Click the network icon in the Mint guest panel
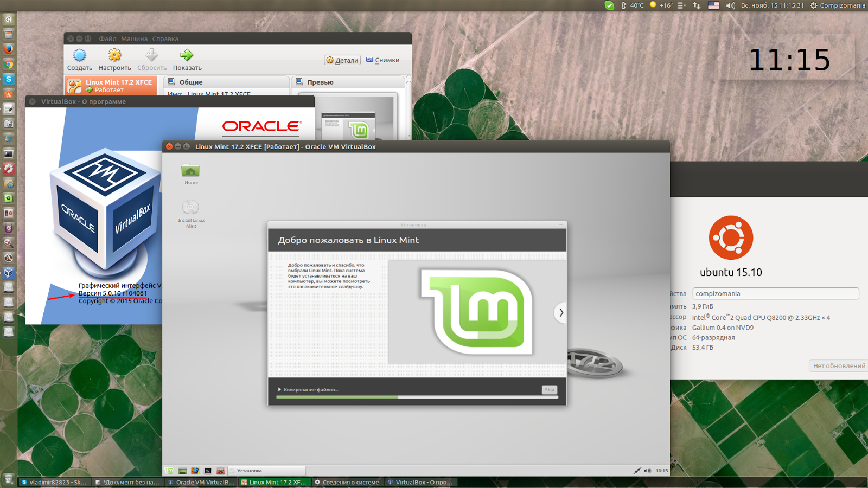Screen dimensions: 868x488 point(637,471)
